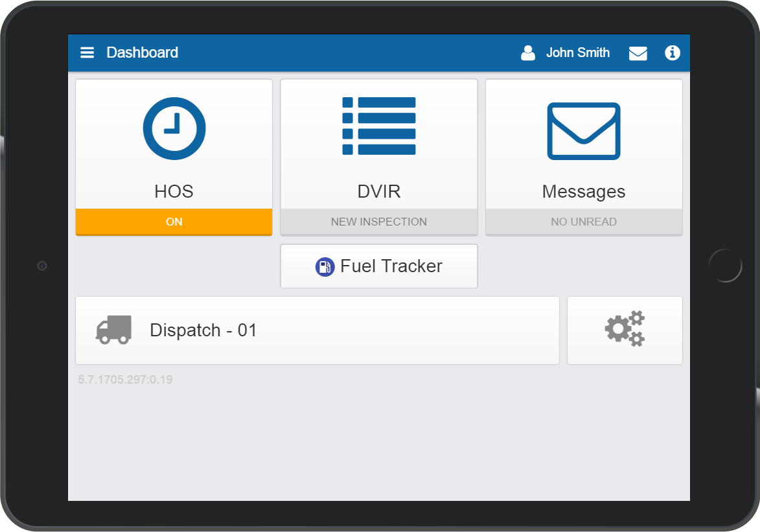Click version number 5.7.1705.297:0.19
The height and width of the screenshot is (532, 760).
coord(124,379)
